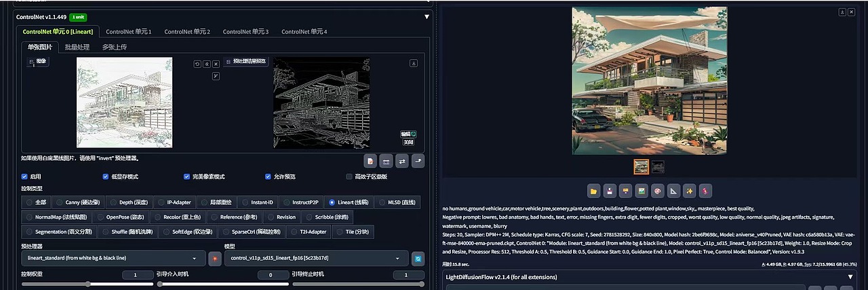Click the 引导介入时机 guidance start slider
The image size is (868, 290).
pos(224,285)
